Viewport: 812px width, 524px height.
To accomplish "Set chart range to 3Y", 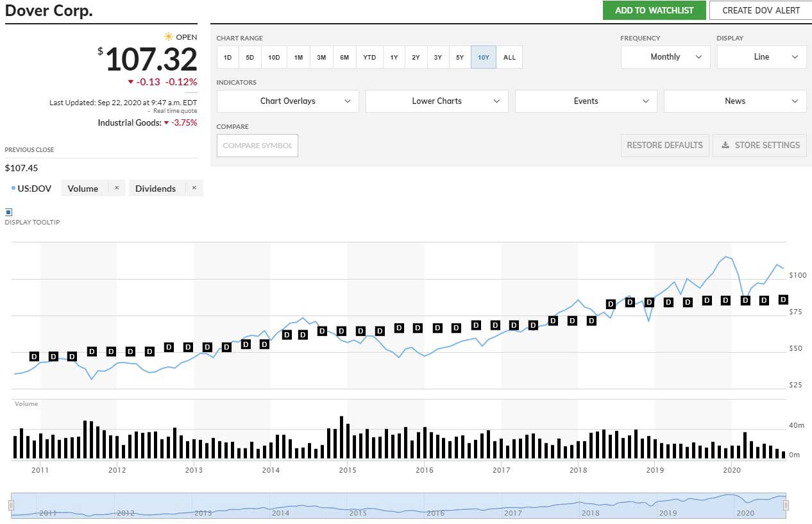I will (437, 57).
